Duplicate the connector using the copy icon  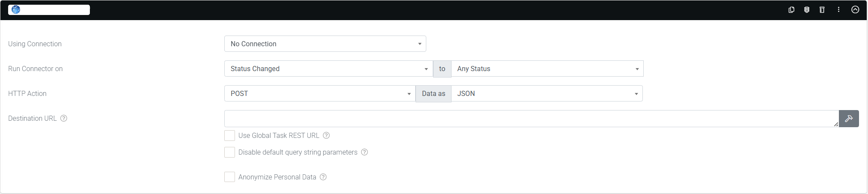(791, 9)
